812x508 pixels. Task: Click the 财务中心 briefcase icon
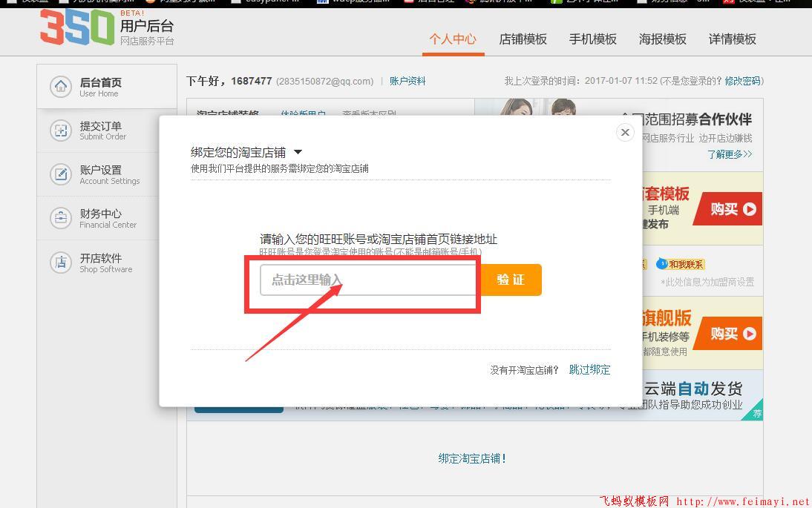point(61,218)
